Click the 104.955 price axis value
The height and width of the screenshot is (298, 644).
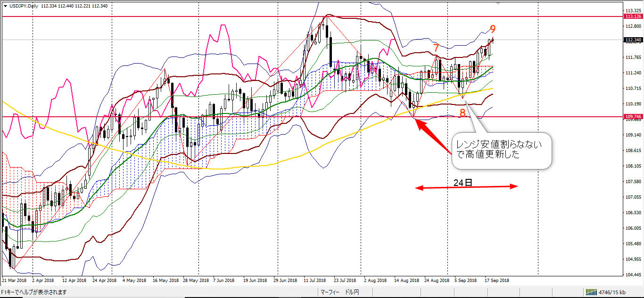pyautogui.click(x=633, y=259)
